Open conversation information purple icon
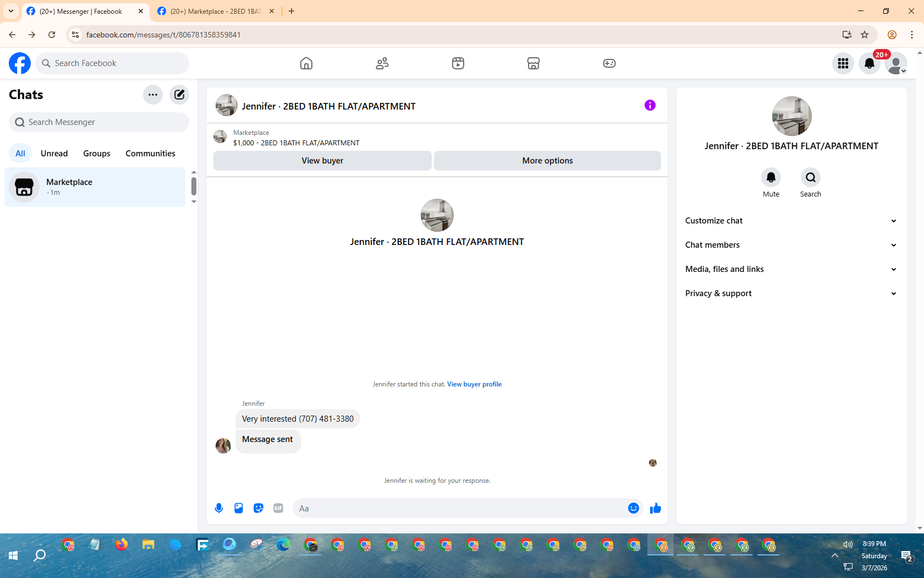 point(650,105)
